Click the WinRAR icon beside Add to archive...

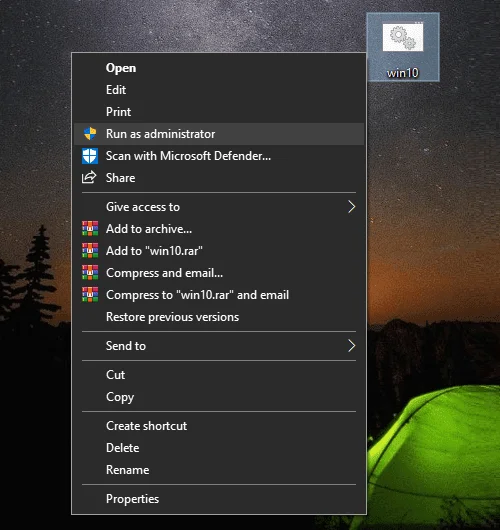pyautogui.click(x=90, y=229)
